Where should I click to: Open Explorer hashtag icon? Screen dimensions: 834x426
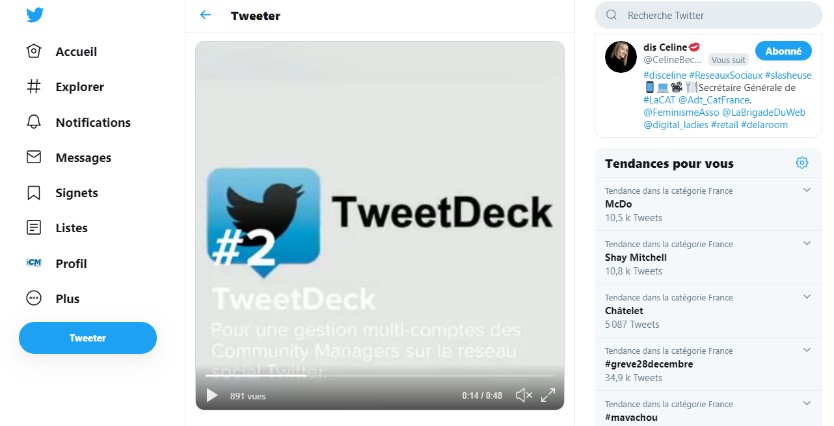coord(34,86)
